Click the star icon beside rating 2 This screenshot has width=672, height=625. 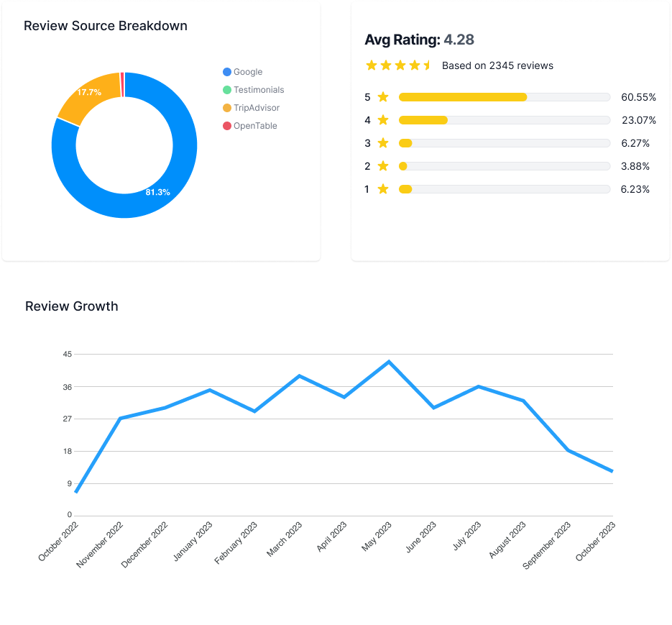pos(383,166)
